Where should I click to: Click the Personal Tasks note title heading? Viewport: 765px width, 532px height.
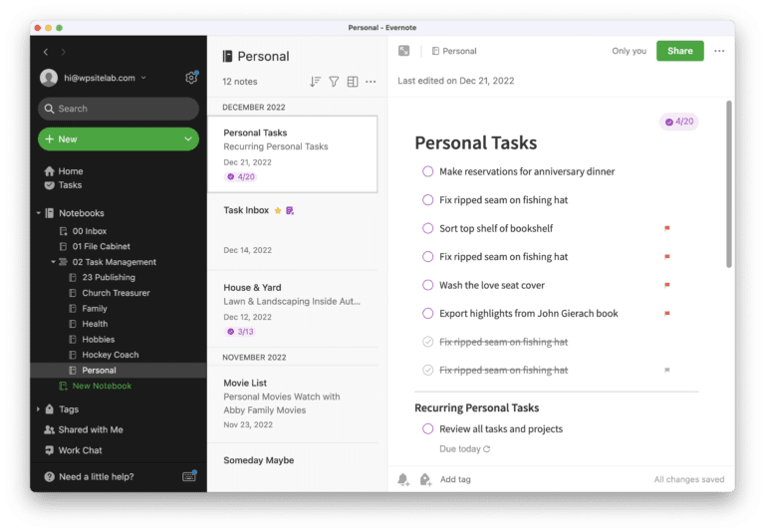coord(476,143)
